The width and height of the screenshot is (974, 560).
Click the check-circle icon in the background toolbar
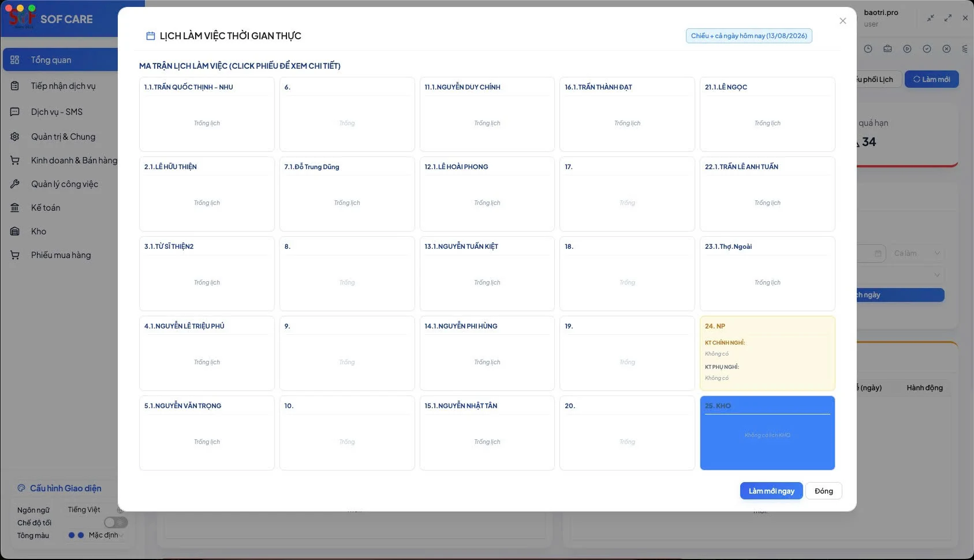click(x=927, y=49)
